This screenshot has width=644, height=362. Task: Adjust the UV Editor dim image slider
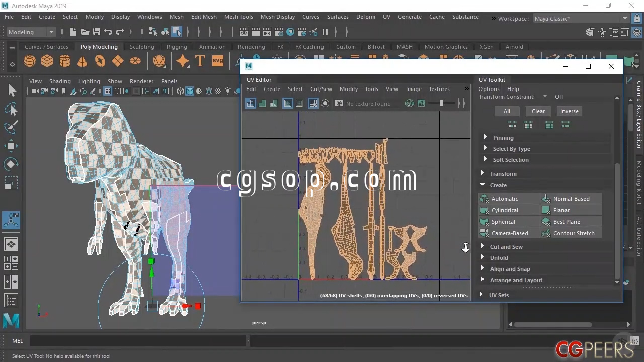(441, 103)
